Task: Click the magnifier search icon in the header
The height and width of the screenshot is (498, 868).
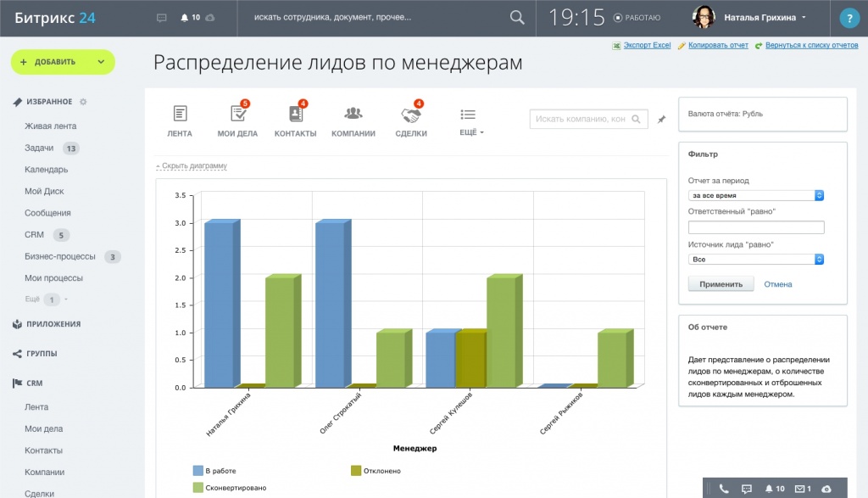Action: click(517, 18)
